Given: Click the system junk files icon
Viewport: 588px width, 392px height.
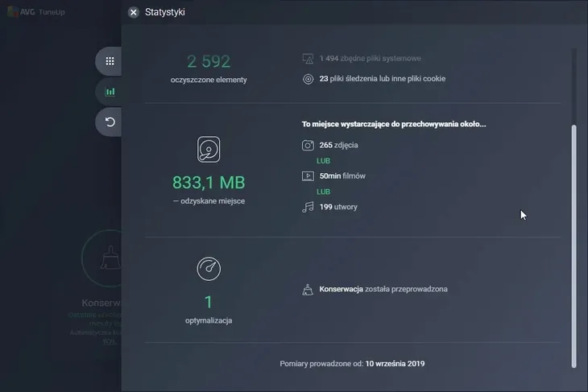Looking at the screenshot, I should coord(308,59).
